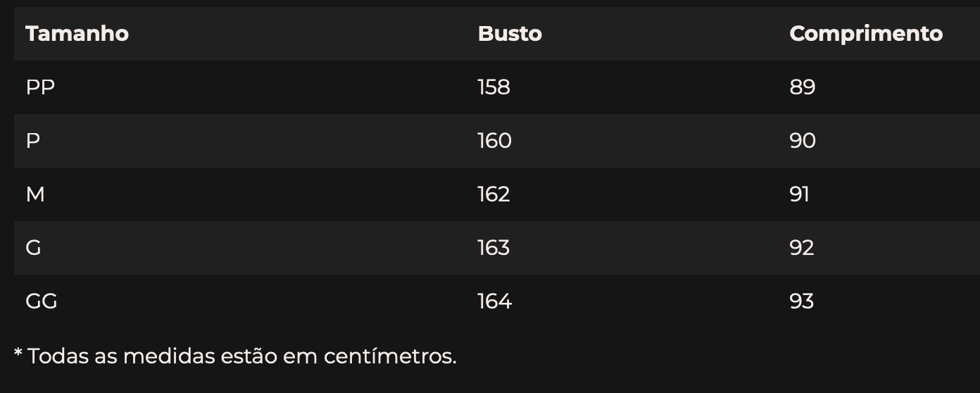980x393 pixels.
Task: Click the Tamanho column header
Action: (77, 34)
